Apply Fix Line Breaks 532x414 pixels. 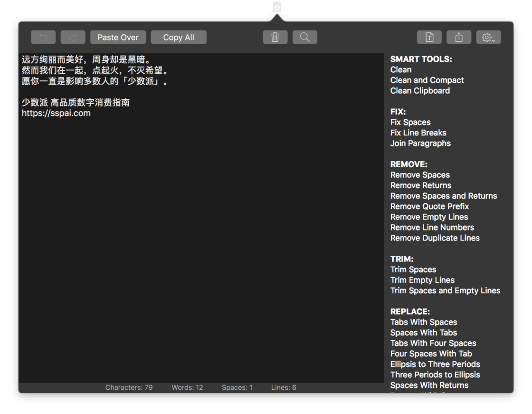coord(418,133)
